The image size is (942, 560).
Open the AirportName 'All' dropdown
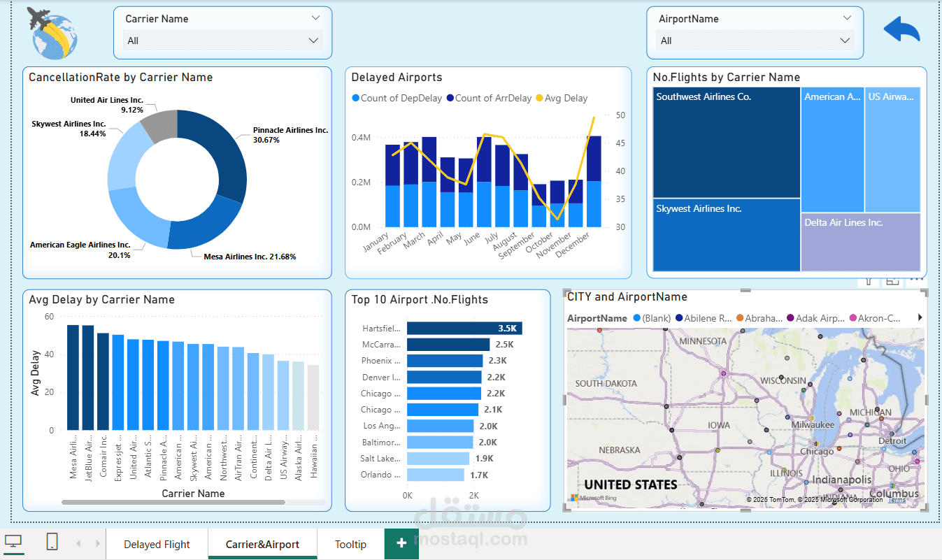click(x=755, y=41)
